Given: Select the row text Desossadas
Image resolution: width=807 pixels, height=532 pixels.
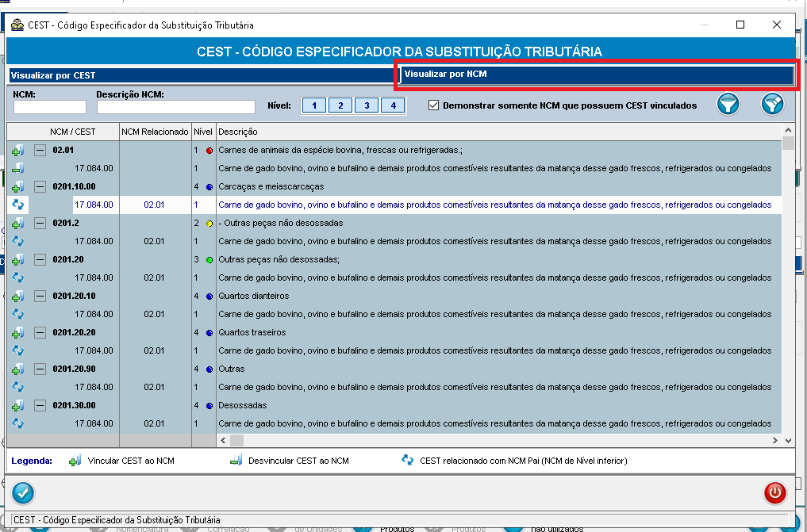Looking at the screenshot, I should (242, 406).
